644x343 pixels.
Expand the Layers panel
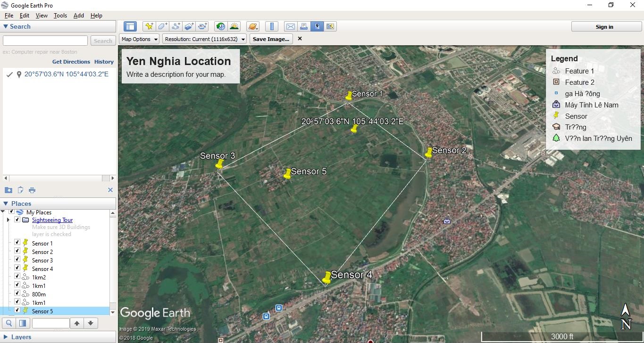pyautogui.click(x=6, y=337)
